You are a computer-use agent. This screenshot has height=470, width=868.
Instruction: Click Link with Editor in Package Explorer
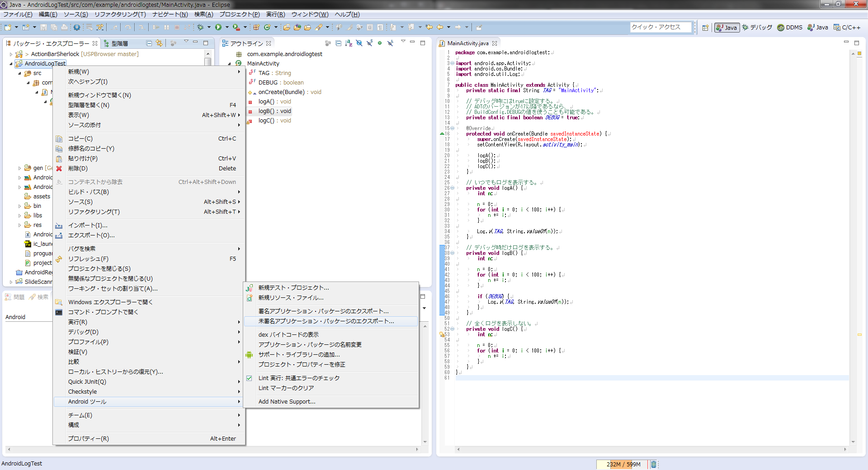(x=159, y=43)
